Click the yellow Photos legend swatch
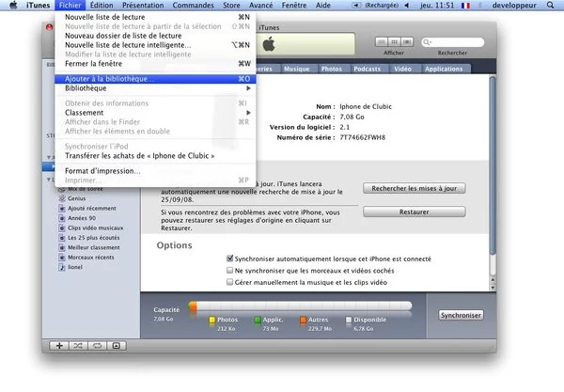The height and width of the screenshot is (392, 564). click(211, 320)
